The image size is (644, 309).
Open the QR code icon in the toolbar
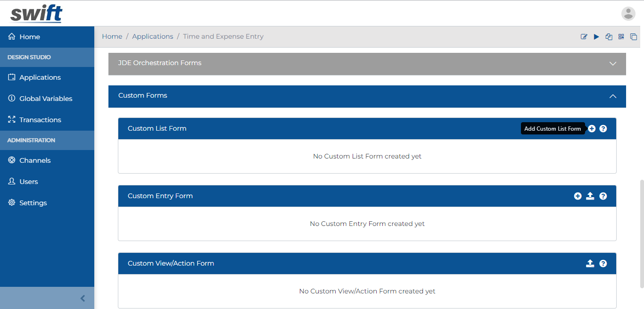point(621,36)
